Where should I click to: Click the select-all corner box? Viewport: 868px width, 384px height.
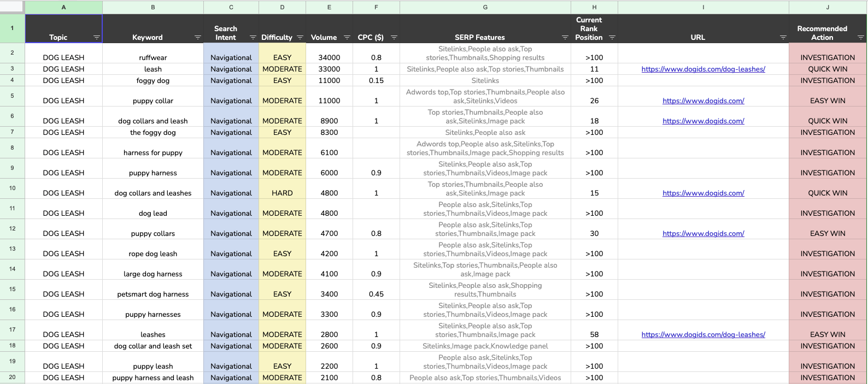click(x=12, y=7)
